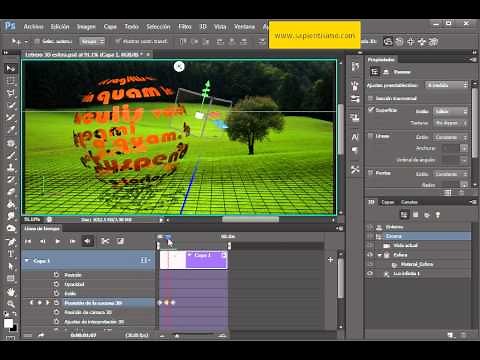Open the Capa 1 filmstrip track menu
This screenshot has width=480, height=360.
pos(145,260)
